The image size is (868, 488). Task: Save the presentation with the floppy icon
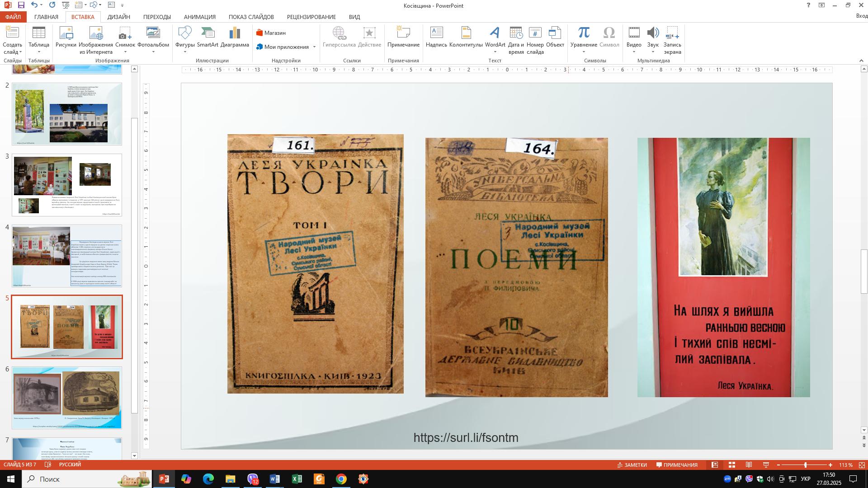pyautogui.click(x=21, y=5)
